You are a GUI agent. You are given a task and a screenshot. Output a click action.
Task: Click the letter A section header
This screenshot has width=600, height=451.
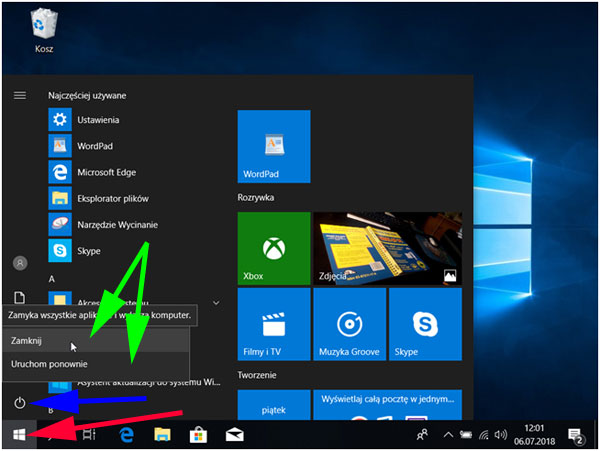[52, 279]
